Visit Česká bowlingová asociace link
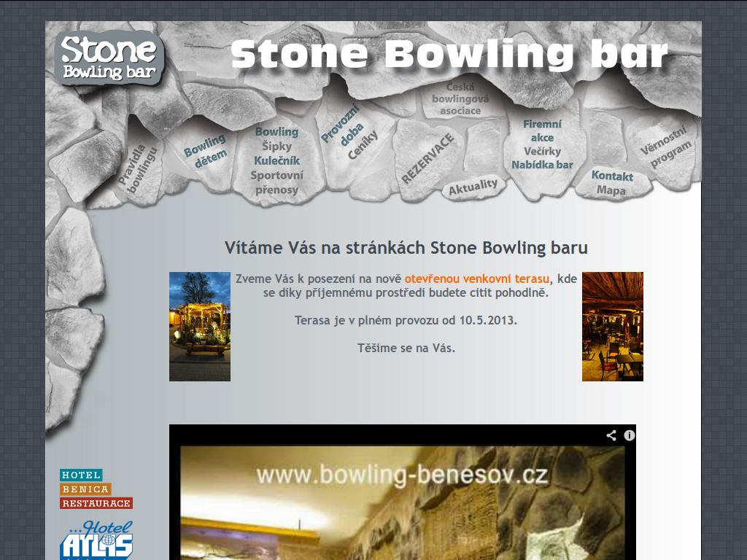This screenshot has width=747, height=560. point(460,99)
